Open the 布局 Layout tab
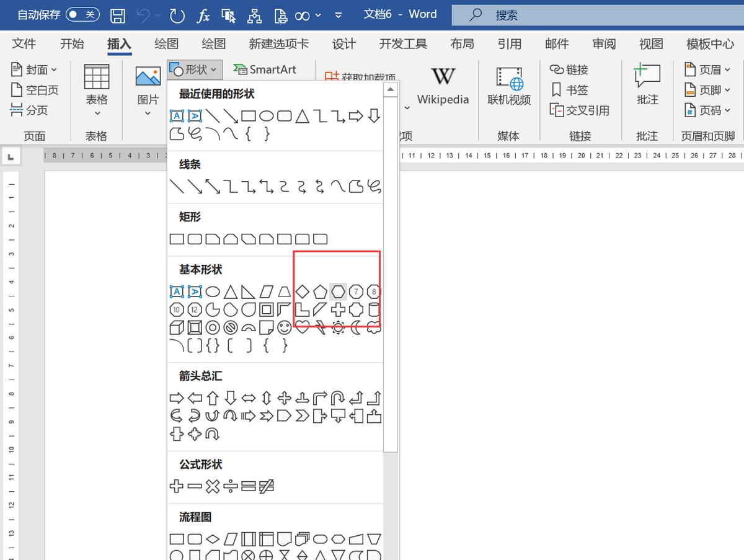This screenshot has width=744, height=560. pos(462,43)
